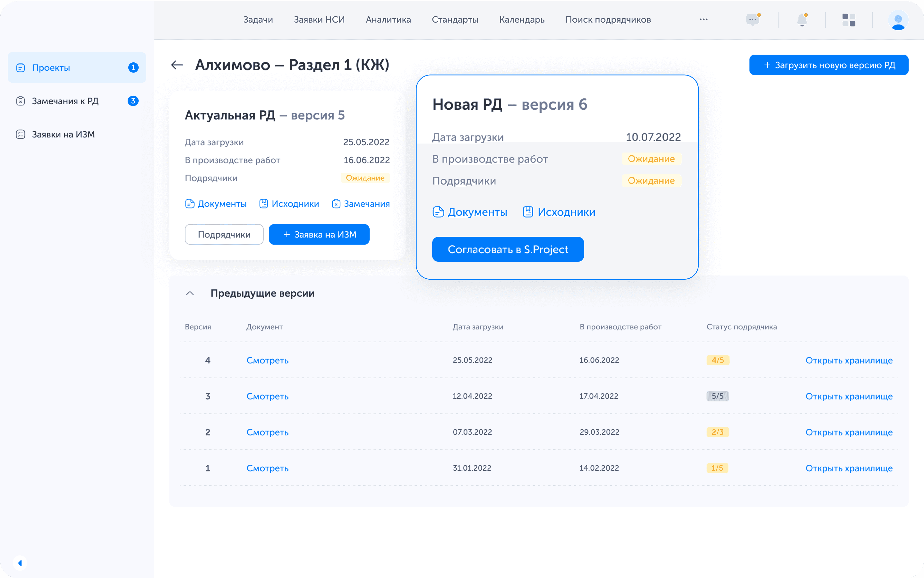Switch to Поиск подрядчиков
Image resolution: width=924 pixels, height=578 pixels.
tap(608, 20)
